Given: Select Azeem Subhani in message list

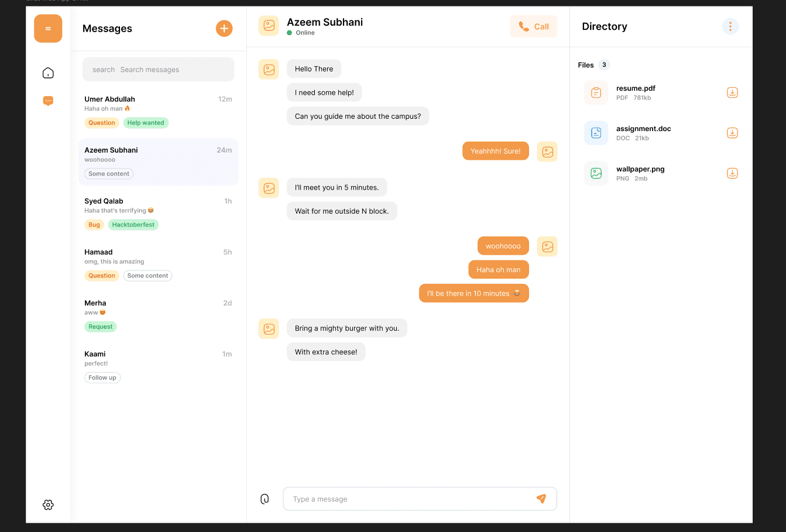Looking at the screenshot, I should pos(158,162).
